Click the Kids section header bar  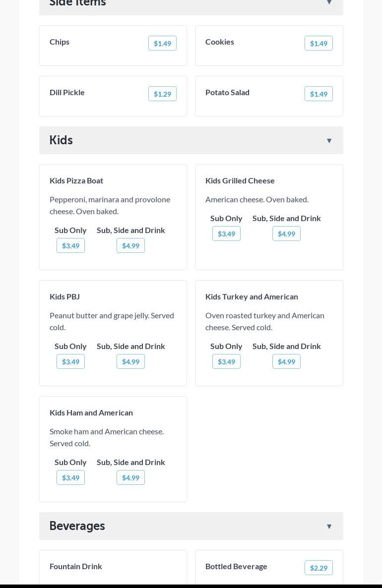(x=191, y=140)
